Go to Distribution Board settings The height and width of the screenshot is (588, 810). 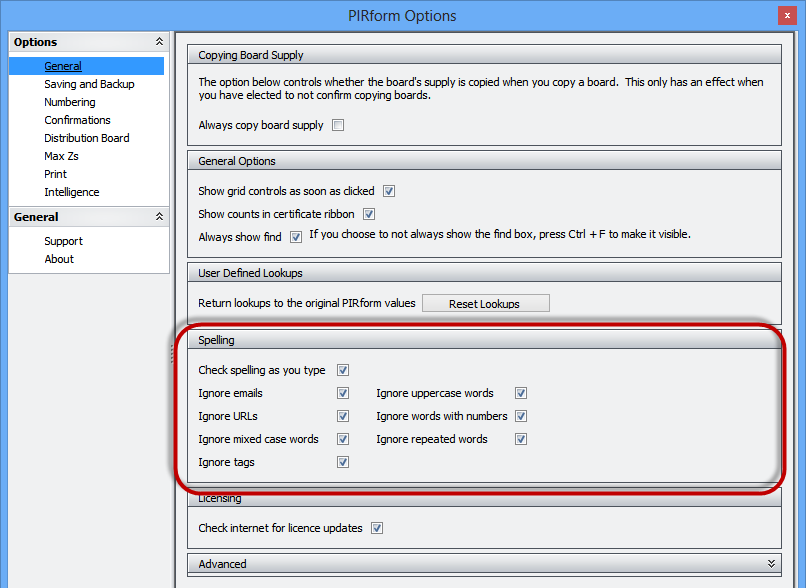[x=87, y=138]
